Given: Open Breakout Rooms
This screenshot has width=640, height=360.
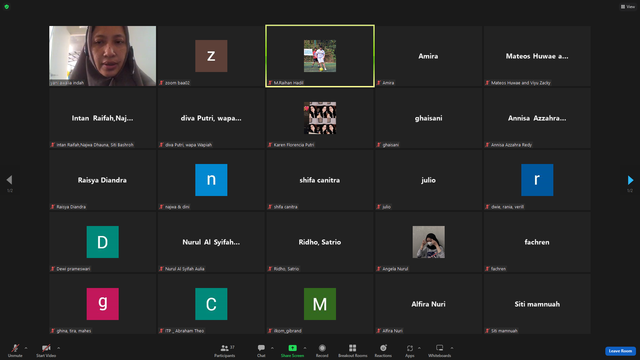Looking at the screenshot, I should [x=353, y=350].
